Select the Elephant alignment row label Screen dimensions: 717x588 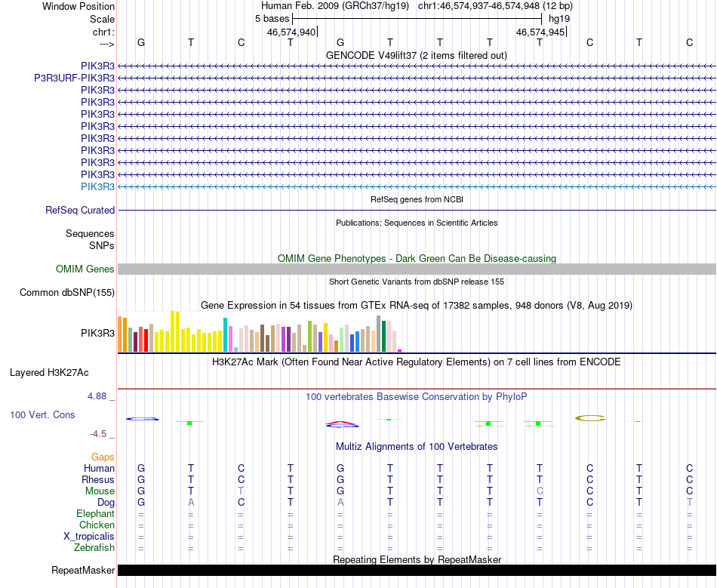[x=96, y=514]
